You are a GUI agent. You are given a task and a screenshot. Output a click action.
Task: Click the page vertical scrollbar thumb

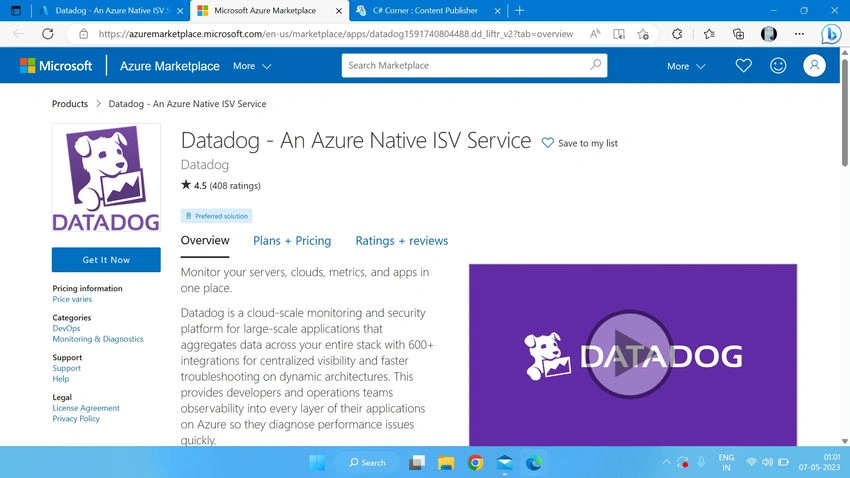[x=845, y=112]
